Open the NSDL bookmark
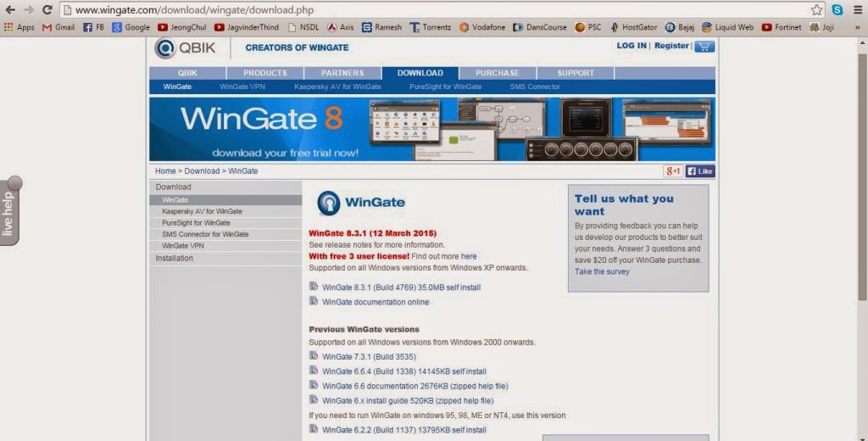 [x=303, y=27]
